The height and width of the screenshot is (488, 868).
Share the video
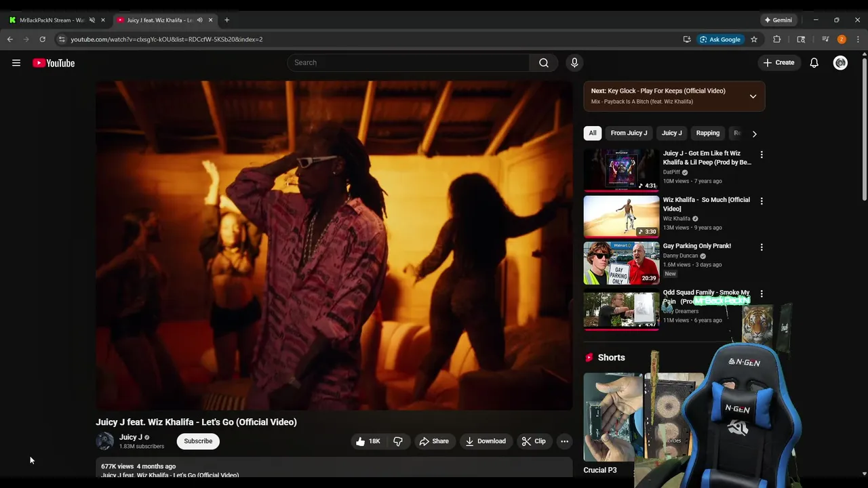[x=434, y=441]
